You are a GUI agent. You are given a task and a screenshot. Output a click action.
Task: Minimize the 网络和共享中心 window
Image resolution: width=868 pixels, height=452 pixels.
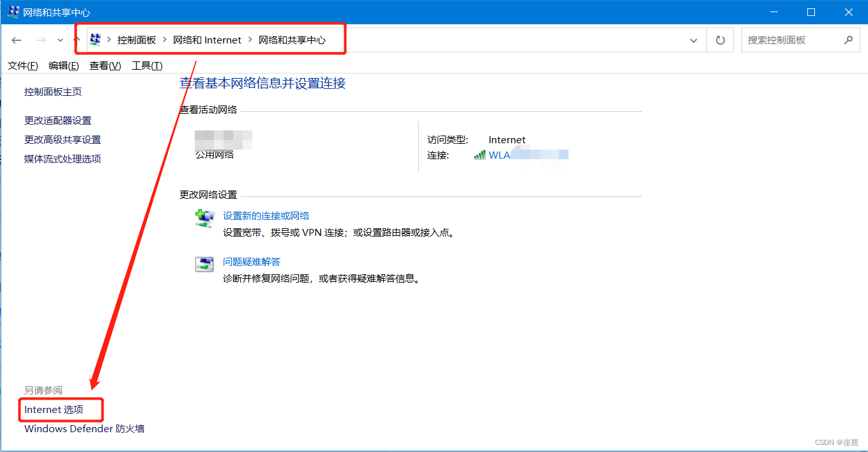pyautogui.click(x=773, y=12)
